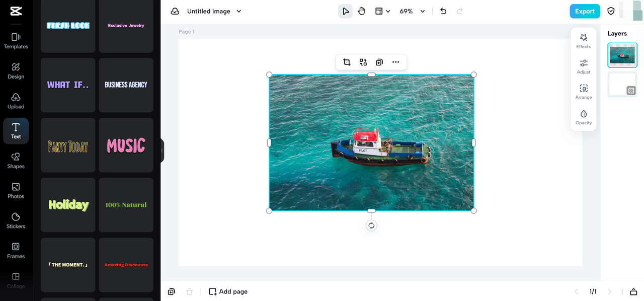Select the Text tab in sidebar
The height and width of the screenshot is (301, 644).
click(x=16, y=131)
